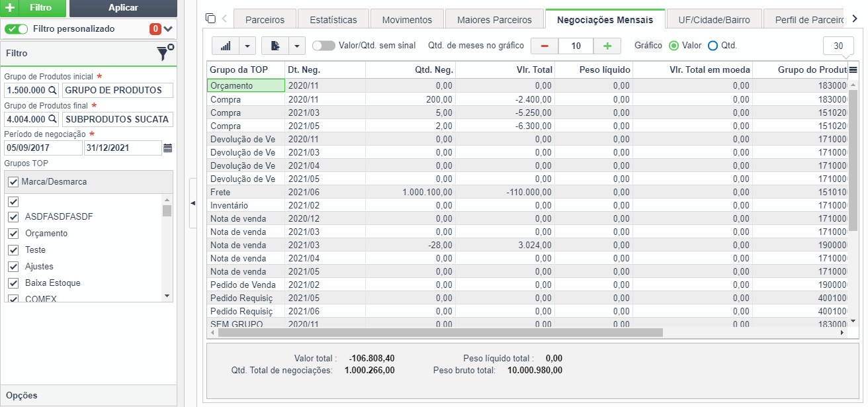Image resolution: width=868 pixels, height=407 pixels.
Task: Collapse the left filter panel arrow
Action: (193, 203)
